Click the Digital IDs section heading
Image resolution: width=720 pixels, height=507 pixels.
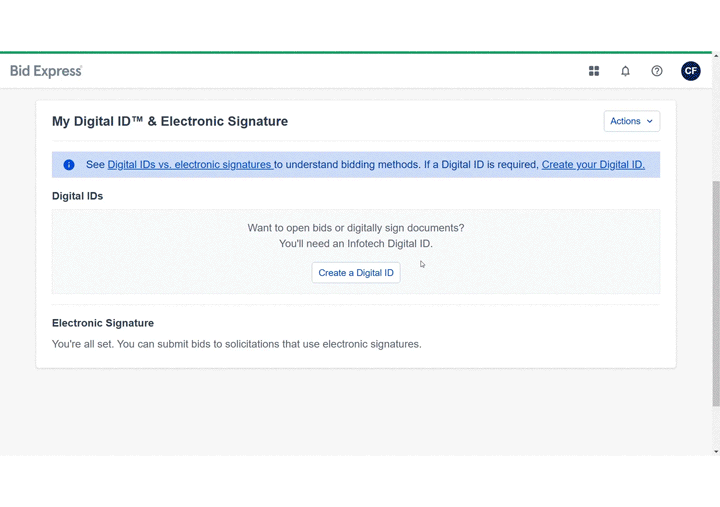coord(77,196)
